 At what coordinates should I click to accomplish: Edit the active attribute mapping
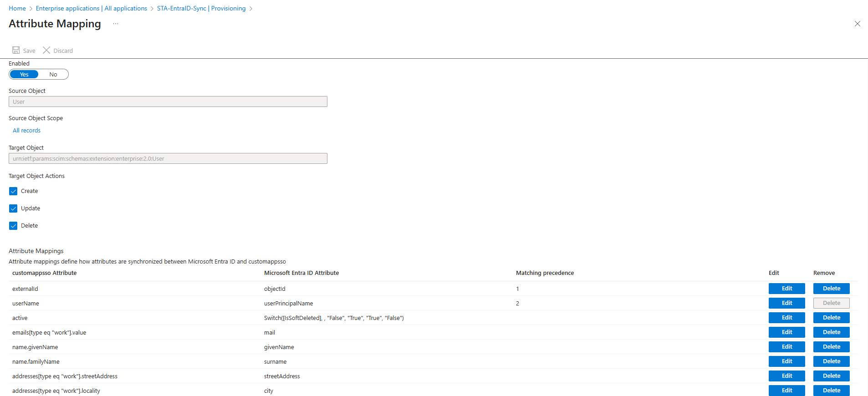pyautogui.click(x=786, y=318)
